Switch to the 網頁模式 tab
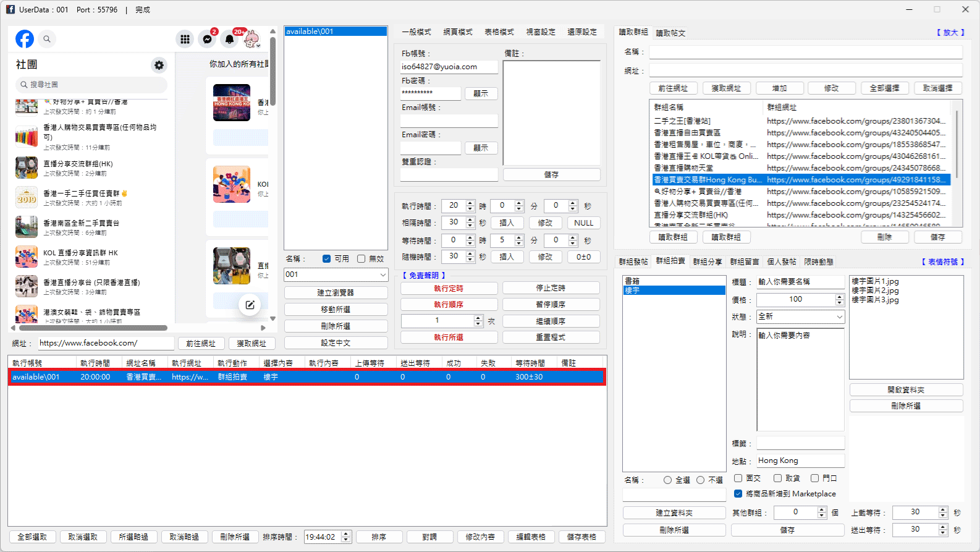The image size is (980, 552). click(458, 32)
